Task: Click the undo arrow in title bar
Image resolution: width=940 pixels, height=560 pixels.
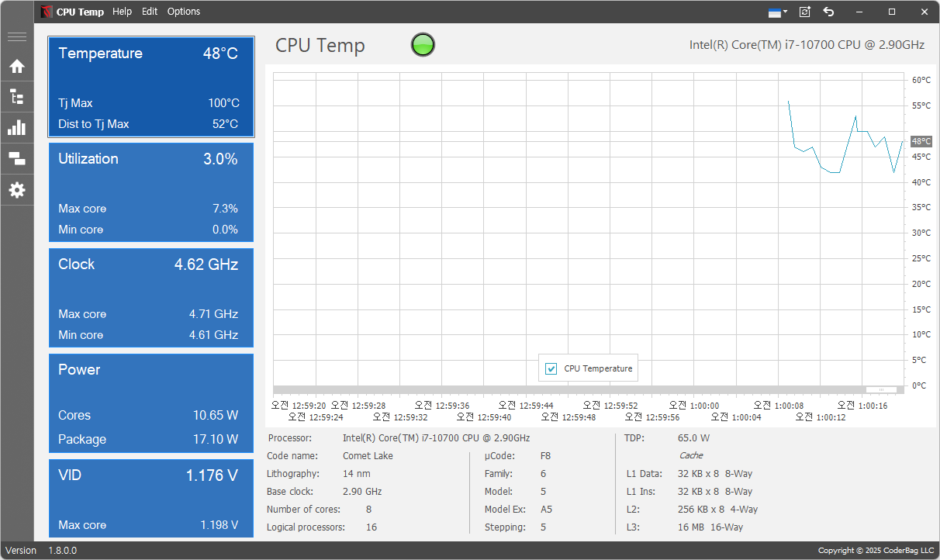Action: click(x=828, y=12)
